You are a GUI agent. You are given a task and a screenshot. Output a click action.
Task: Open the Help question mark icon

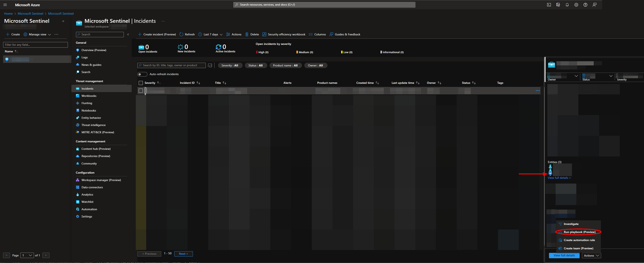(x=585, y=5)
